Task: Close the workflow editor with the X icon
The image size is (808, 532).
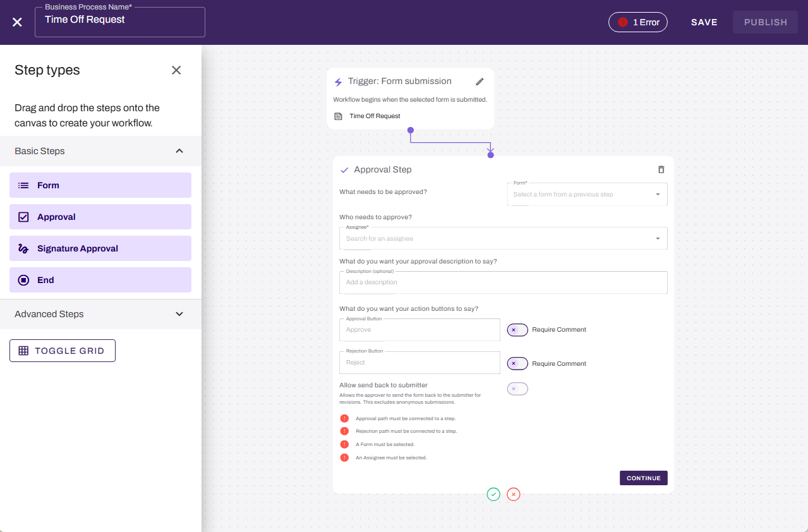Action: pos(17,22)
